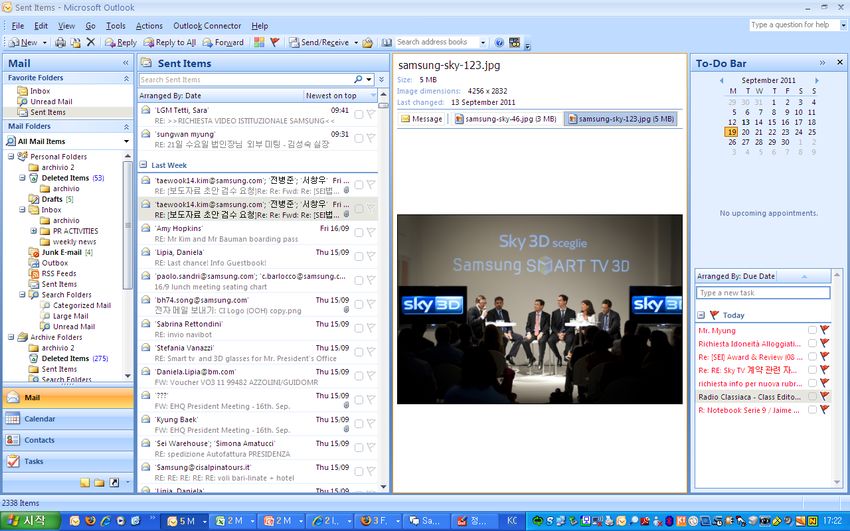Click the Forward toolbar button
Viewport: 850px width, 531px height.
223,42
